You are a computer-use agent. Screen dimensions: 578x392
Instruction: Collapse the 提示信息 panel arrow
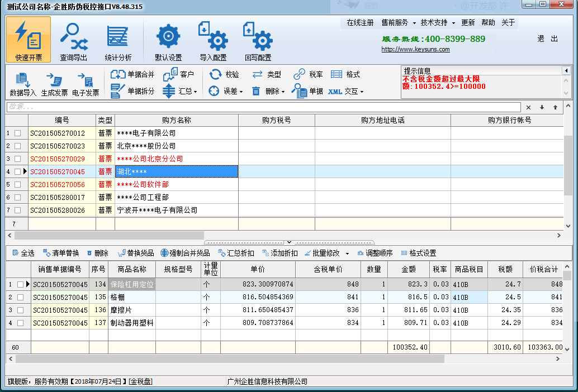pos(566,70)
